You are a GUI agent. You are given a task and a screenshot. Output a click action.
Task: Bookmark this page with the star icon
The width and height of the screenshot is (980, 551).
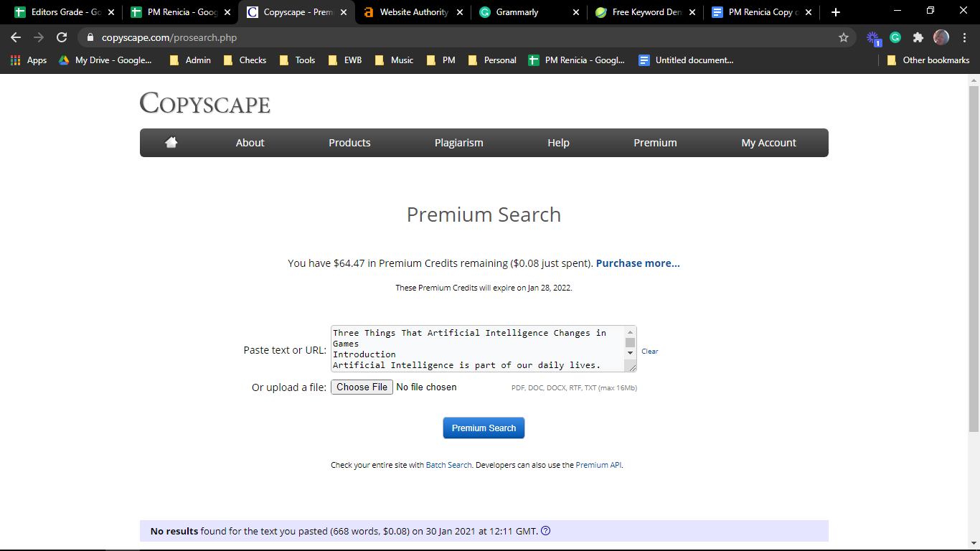(844, 37)
